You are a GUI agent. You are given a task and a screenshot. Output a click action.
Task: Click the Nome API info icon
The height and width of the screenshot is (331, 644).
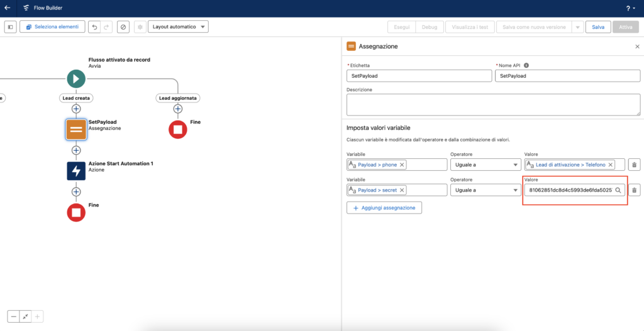tap(526, 65)
